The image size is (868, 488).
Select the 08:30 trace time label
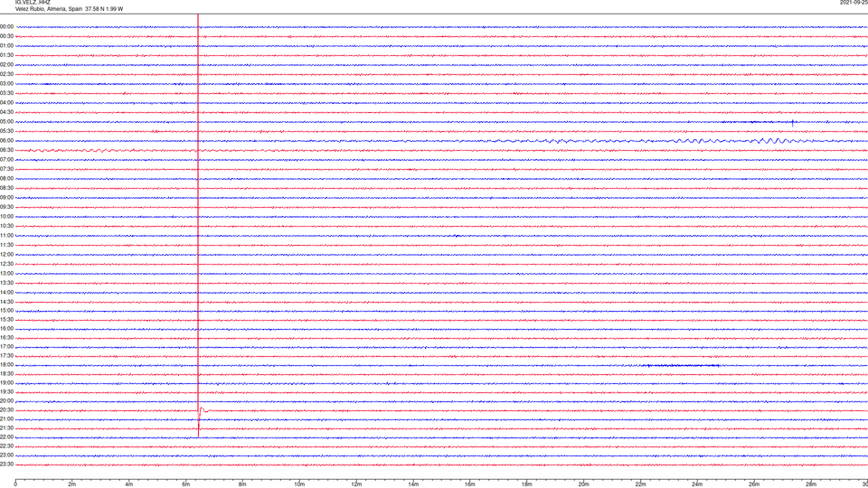(6, 188)
